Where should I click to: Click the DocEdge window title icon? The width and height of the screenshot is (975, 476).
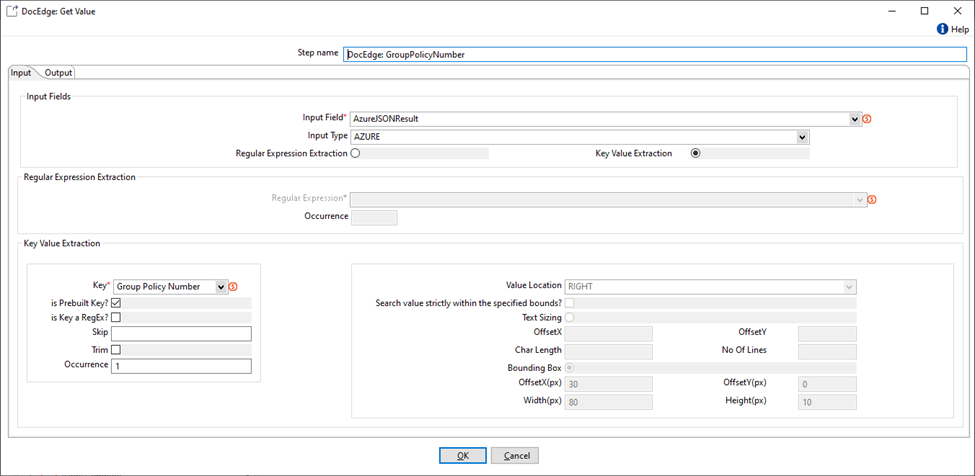click(11, 10)
